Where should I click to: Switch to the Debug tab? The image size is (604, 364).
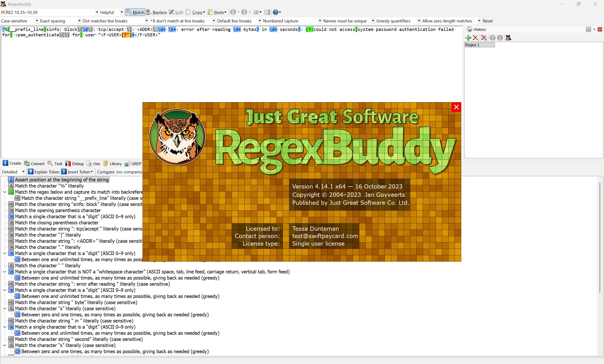click(75, 164)
